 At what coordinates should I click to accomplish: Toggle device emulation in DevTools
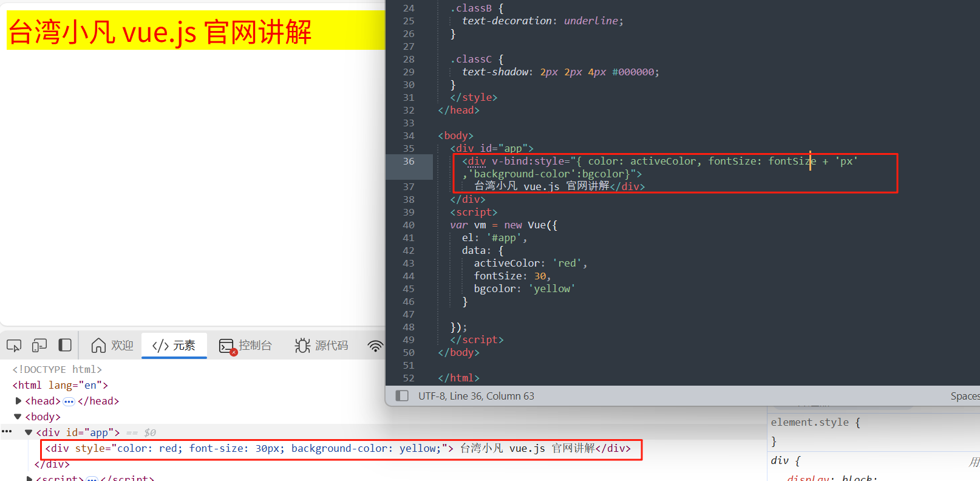39,346
